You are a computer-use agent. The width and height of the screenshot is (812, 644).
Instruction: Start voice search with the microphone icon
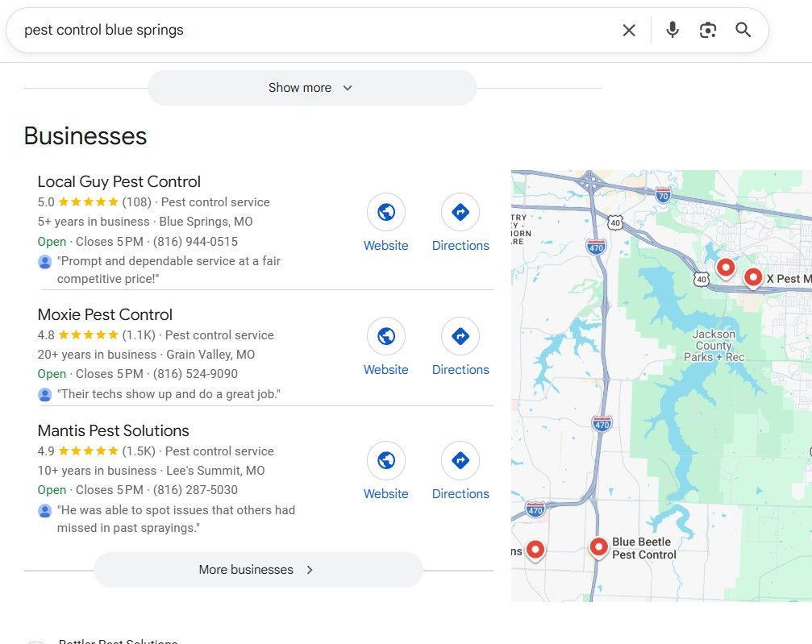pyautogui.click(x=673, y=30)
